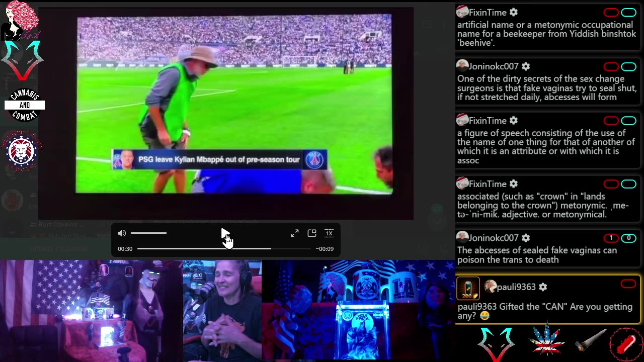Click the red pill crosshair icon
The height and width of the screenshot is (362, 644).
(626, 344)
